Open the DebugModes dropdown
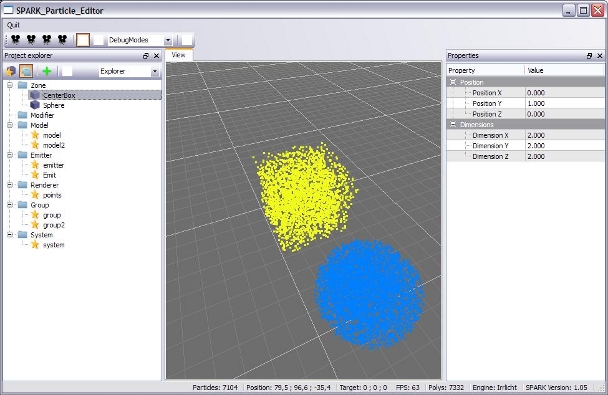This screenshot has height=395, width=608. click(168, 40)
